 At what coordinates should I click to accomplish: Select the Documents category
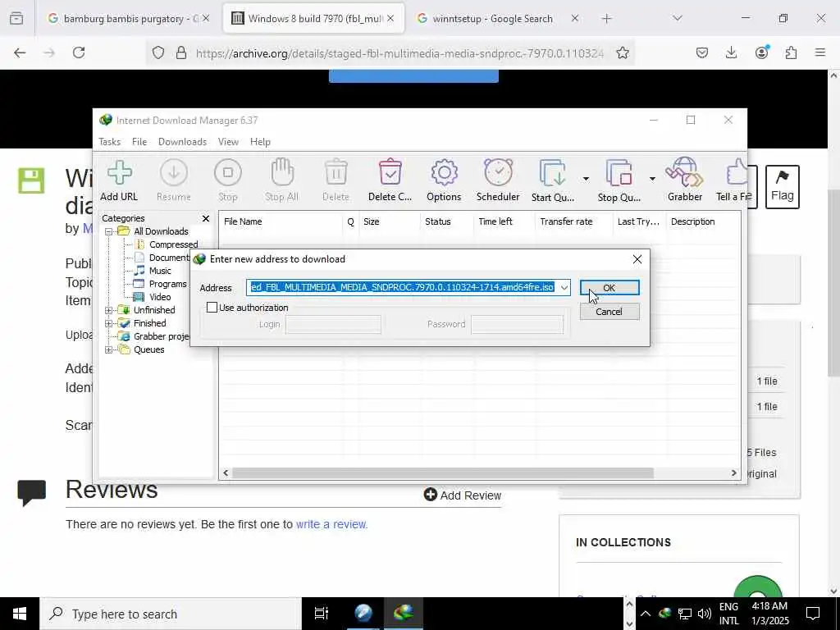(169, 258)
